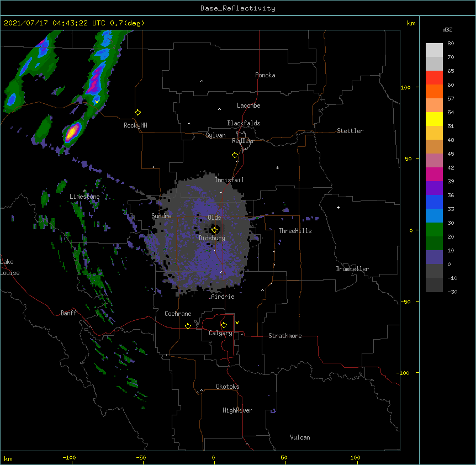This screenshot has width=476, height=465.
Task: Click the Cochrane town label
Action: click(x=178, y=314)
